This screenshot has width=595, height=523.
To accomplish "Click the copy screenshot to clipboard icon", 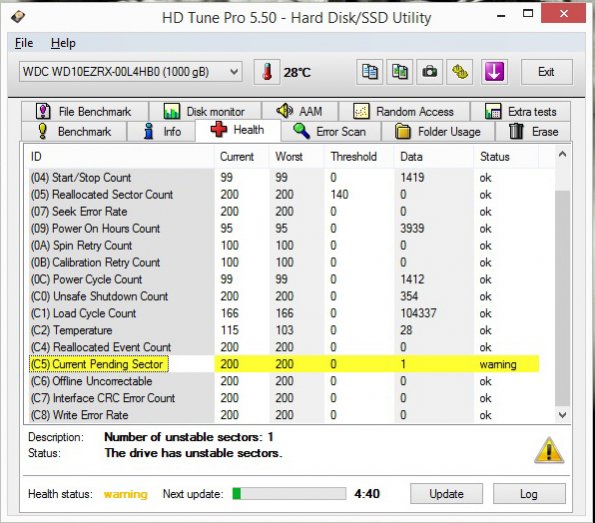I will tap(400, 72).
